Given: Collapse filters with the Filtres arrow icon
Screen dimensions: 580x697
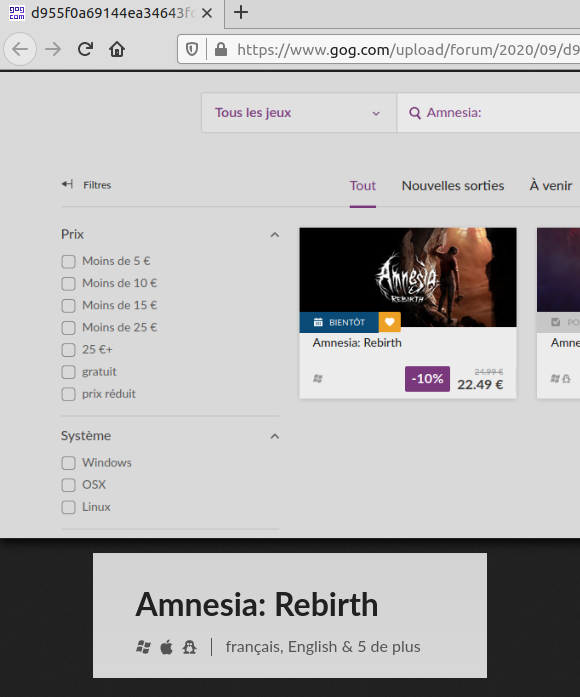Looking at the screenshot, I should (x=67, y=184).
